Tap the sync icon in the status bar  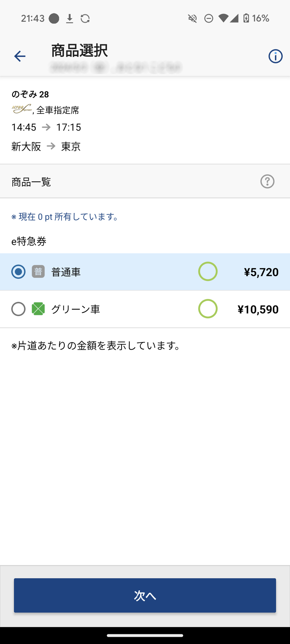click(x=85, y=18)
